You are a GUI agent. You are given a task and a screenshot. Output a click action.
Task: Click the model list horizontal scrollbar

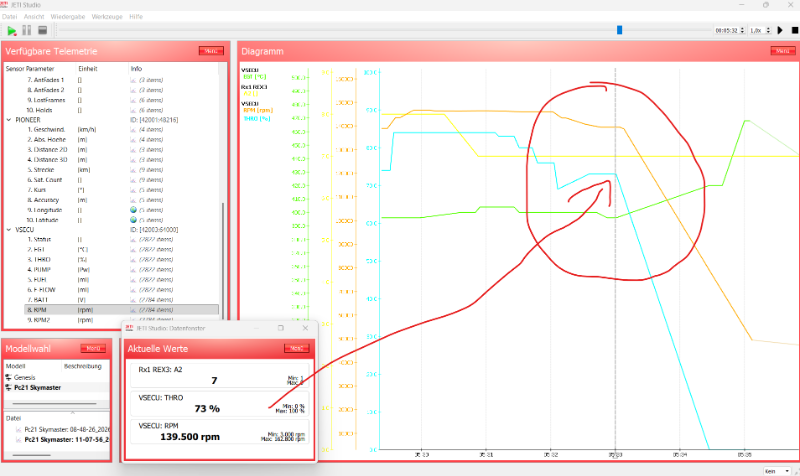54,404
